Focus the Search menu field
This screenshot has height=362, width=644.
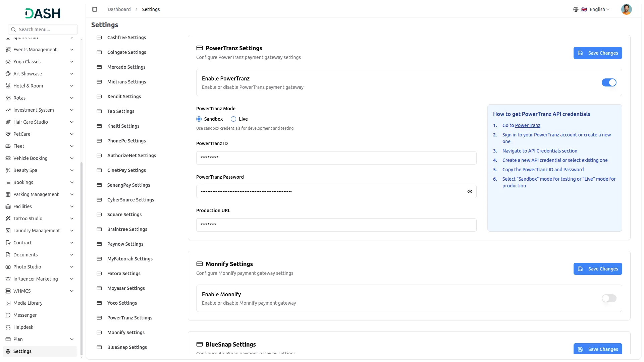(x=43, y=29)
